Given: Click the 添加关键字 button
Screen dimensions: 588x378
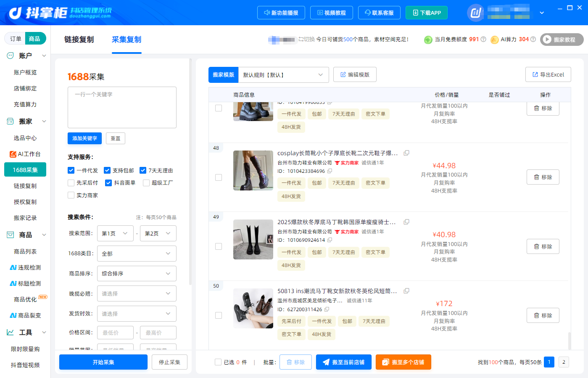Looking at the screenshot, I should click(84, 138).
